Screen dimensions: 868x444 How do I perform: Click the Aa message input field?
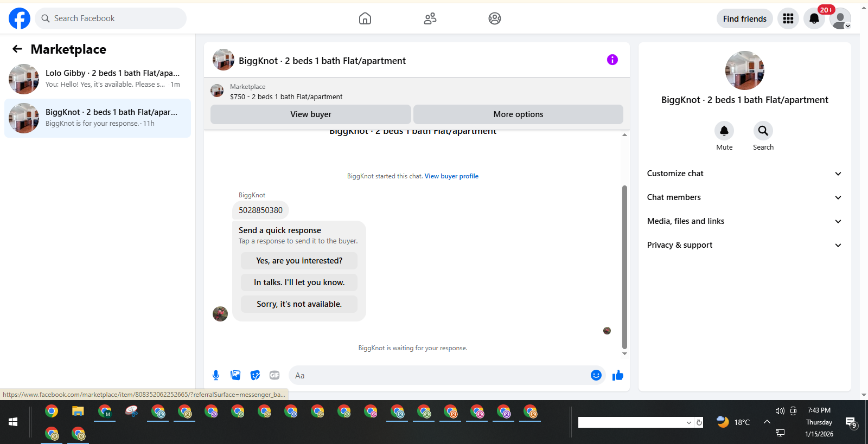439,375
